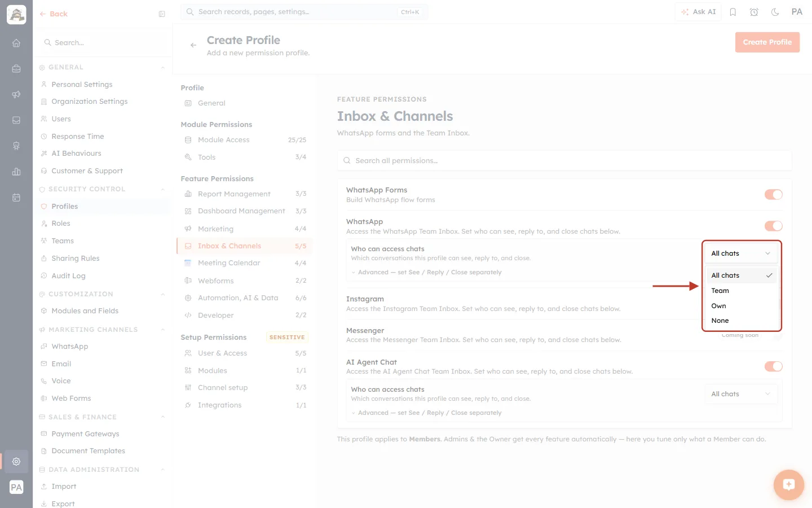Click the app logo at top left
Viewport: 812px width, 508px height.
(16, 15)
